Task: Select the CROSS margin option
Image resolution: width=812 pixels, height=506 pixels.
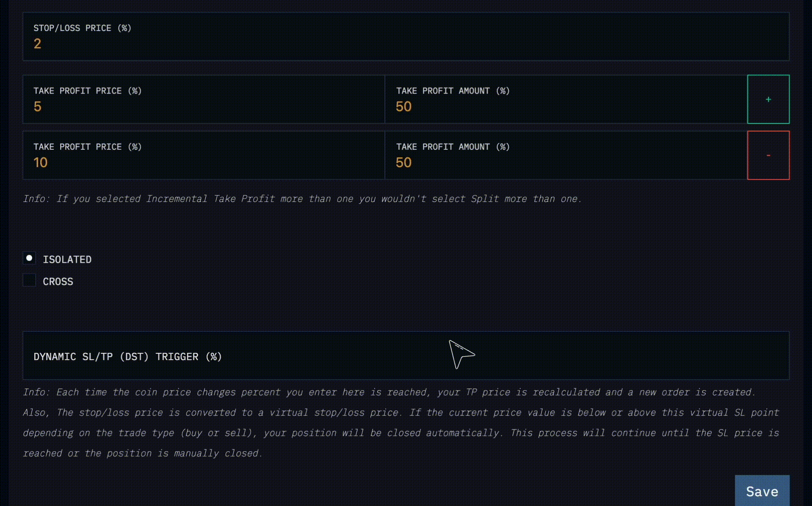Action: point(29,280)
